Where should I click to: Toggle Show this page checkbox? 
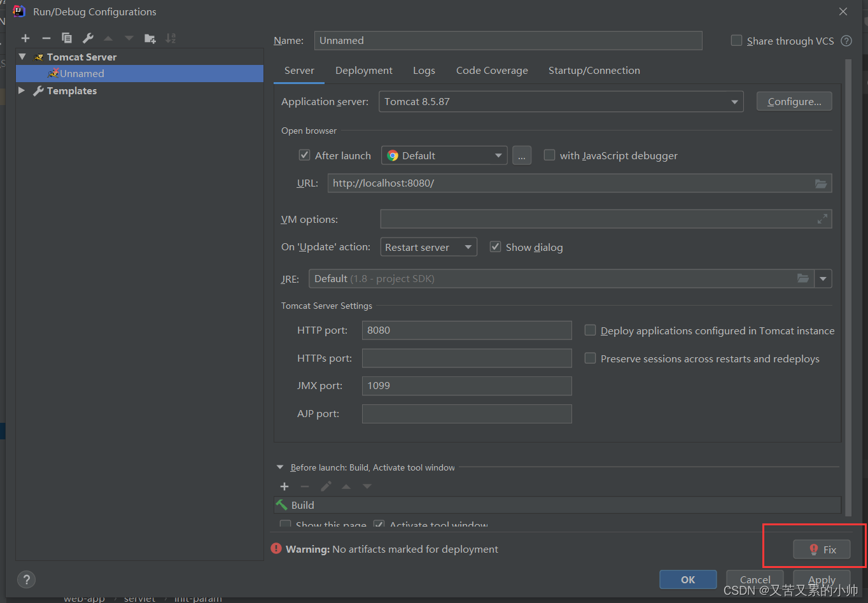point(286,525)
